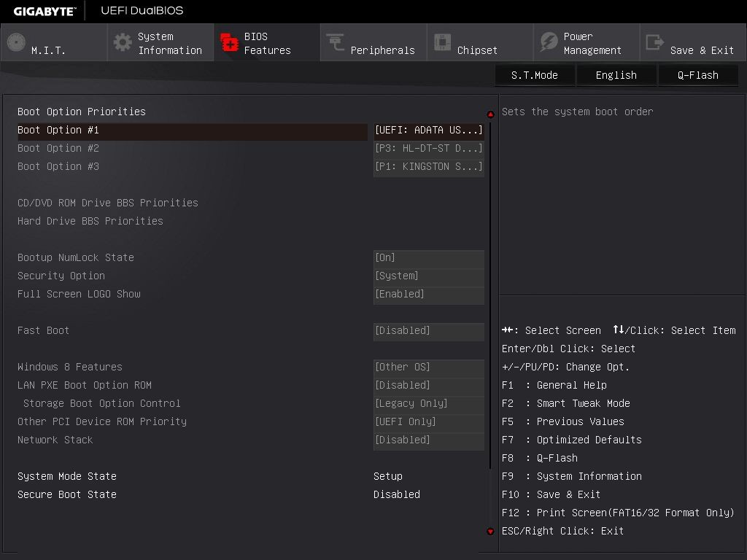Click the Save & Exit door icon

point(655,42)
